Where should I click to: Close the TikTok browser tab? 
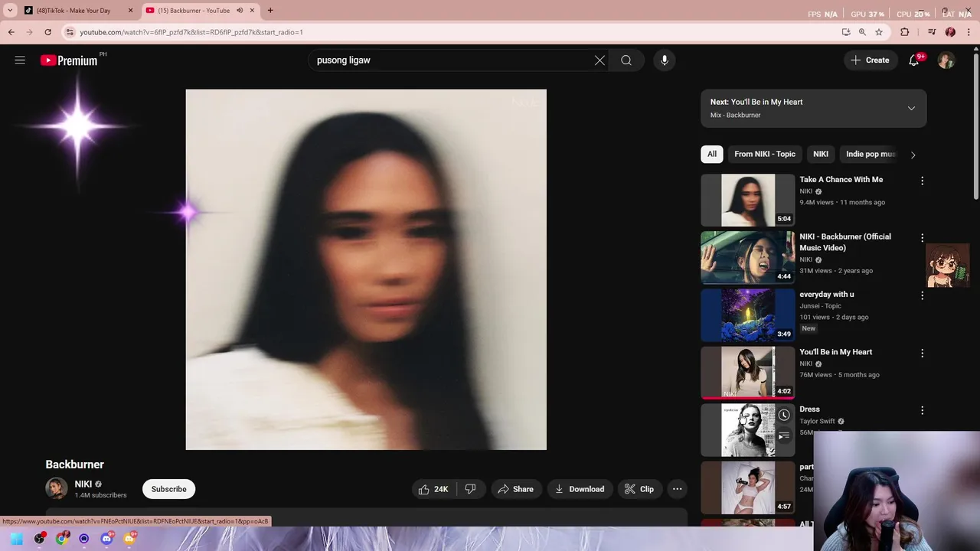tap(130, 11)
